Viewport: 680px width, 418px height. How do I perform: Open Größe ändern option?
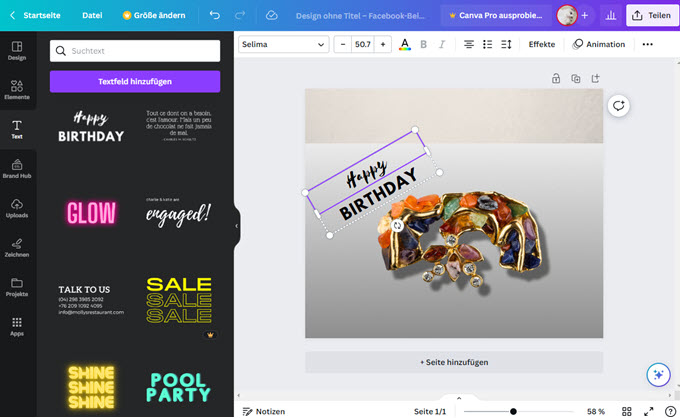click(x=154, y=15)
